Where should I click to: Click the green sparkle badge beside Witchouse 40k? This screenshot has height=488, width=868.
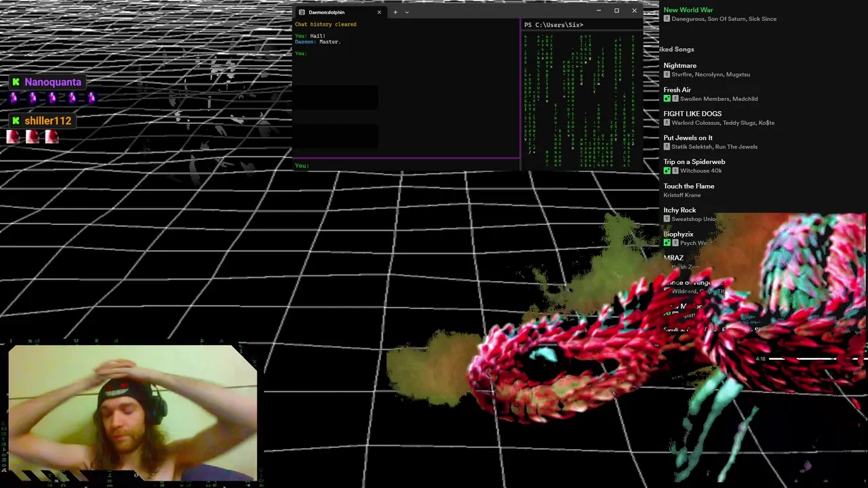667,171
